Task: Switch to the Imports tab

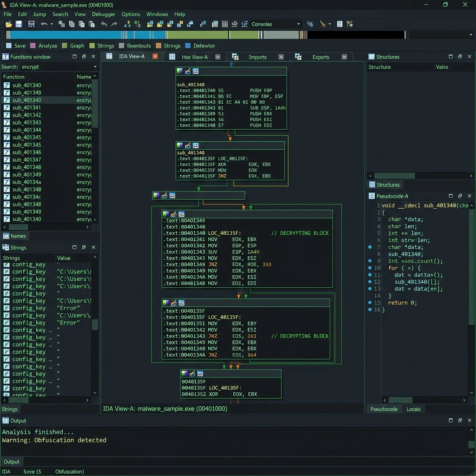Action: (x=258, y=57)
